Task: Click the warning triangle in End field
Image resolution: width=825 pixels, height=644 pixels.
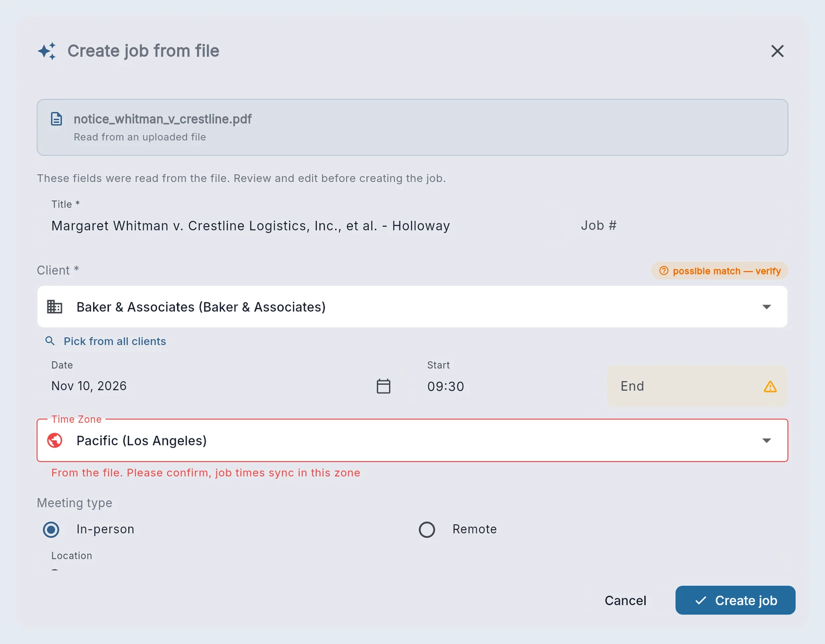Action: click(770, 387)
